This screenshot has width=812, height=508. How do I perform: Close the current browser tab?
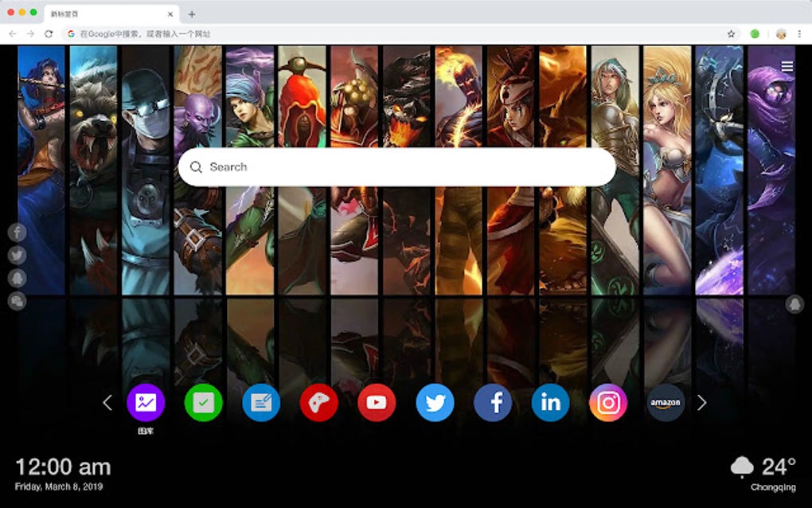point(170,14)
